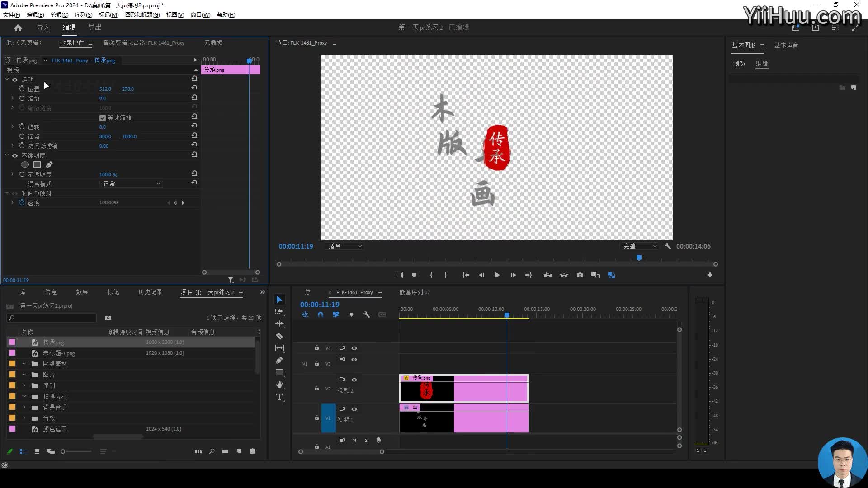Switch to 历史记录 tab

coord(150,292)
